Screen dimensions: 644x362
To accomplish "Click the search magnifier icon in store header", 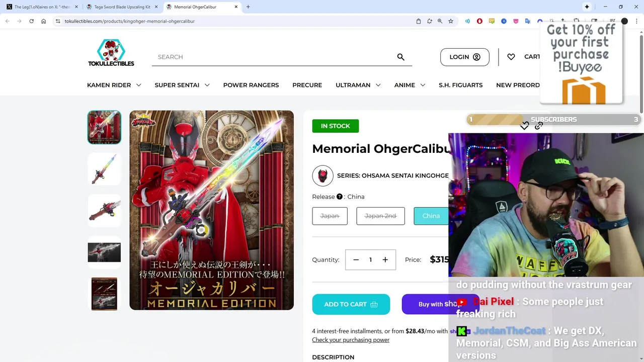I will coord(400,57).
